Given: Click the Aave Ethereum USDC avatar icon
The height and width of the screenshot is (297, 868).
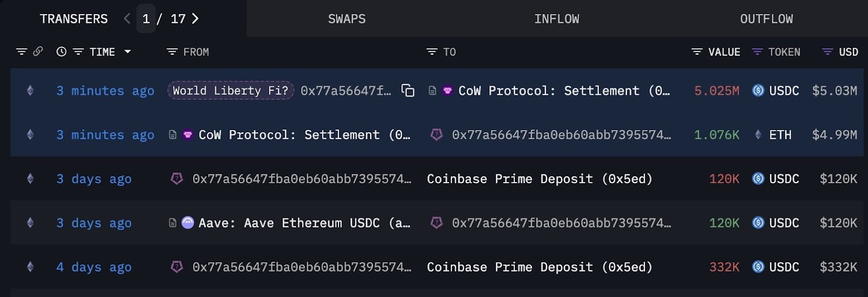Looking at the screenshot, I should pyautogui.click(x=188, y=223).
